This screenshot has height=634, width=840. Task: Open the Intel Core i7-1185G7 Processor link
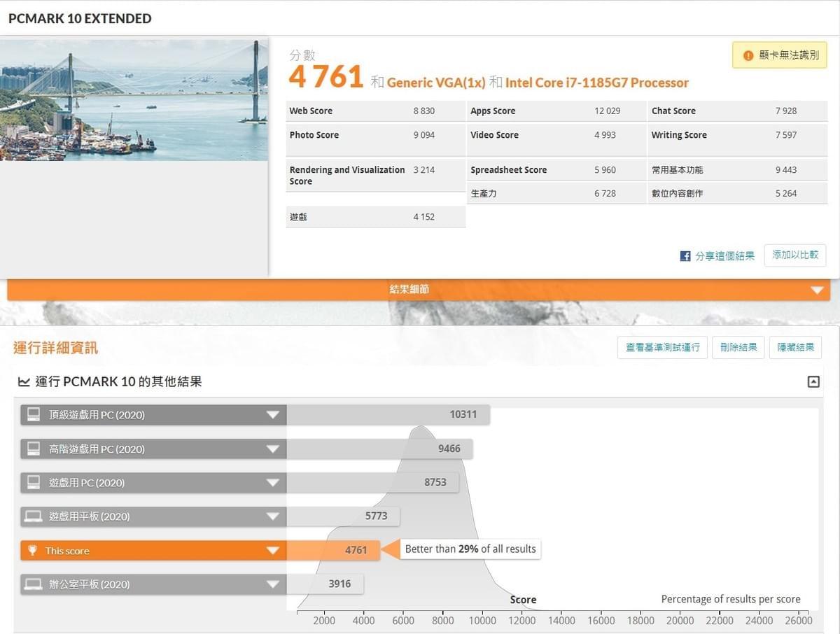[597, 83]
